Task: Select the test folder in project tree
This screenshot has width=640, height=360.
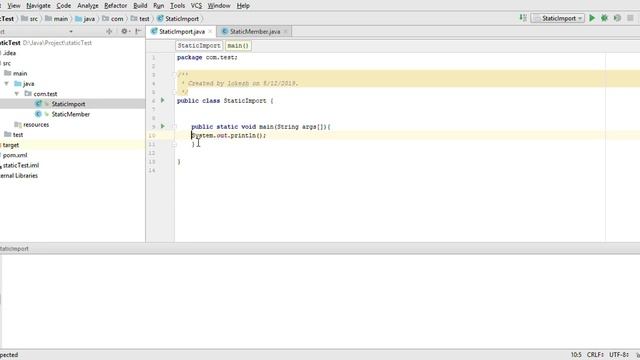Action: 18,135
